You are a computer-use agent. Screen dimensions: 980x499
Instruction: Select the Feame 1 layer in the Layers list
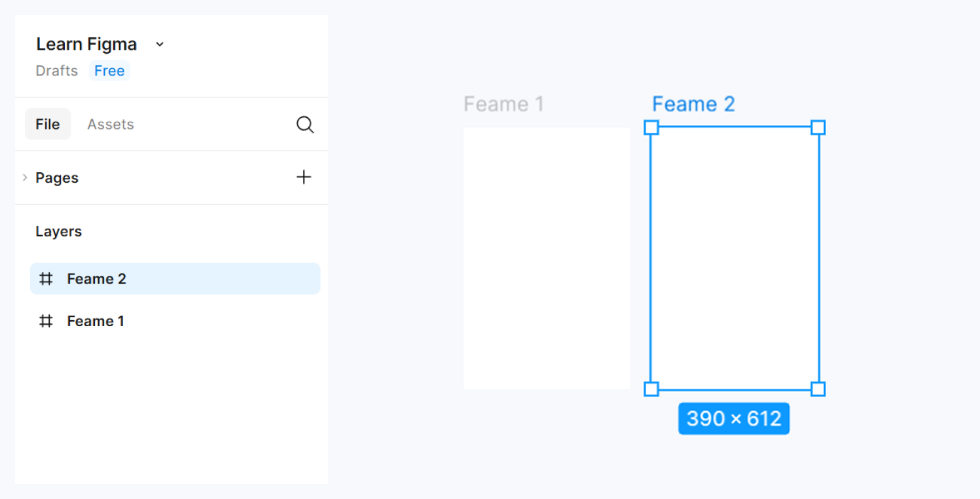96,321
